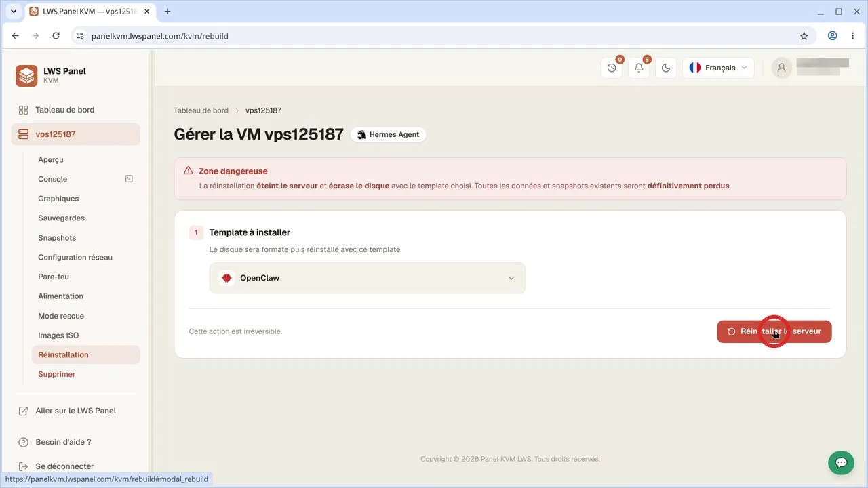
Task: Go back with browser back arrow
Action: click(x=16, y=36)
